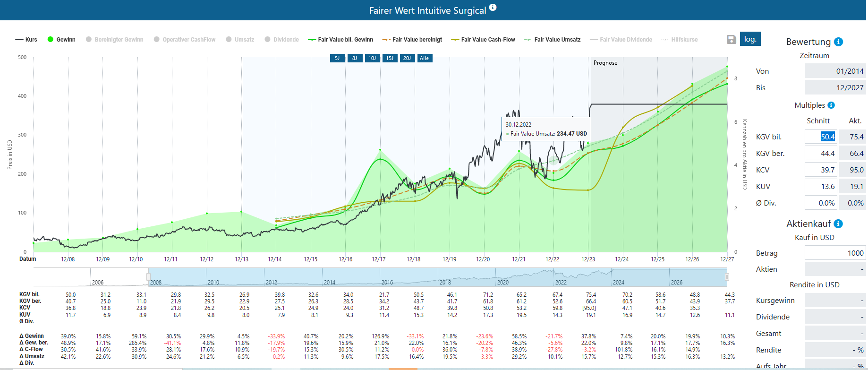Click the KGV bil. Akt. value 75.4
The image size is (868, 370).
tap(852, 137)
